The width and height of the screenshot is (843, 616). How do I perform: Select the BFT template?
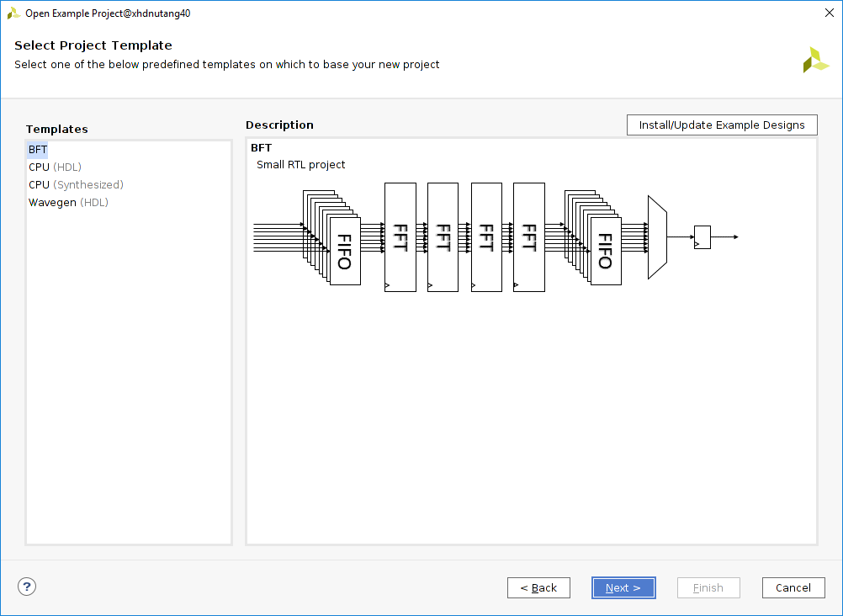[x=38, y=149]
